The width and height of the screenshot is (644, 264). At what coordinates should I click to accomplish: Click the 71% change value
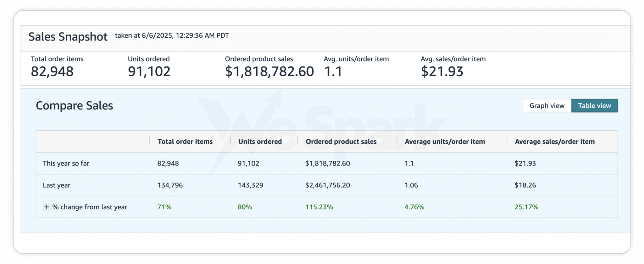pos(164,207)
